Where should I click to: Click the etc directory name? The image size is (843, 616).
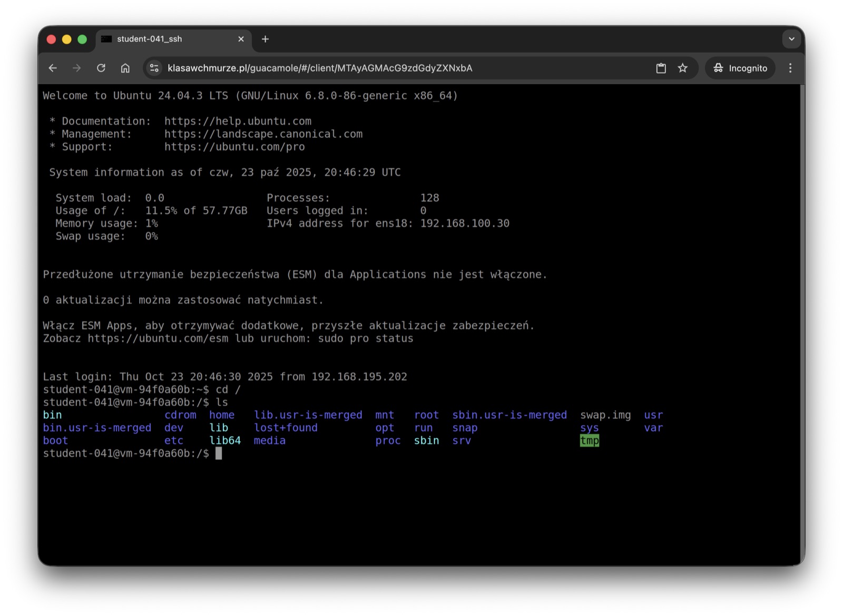tap(174, 441)
